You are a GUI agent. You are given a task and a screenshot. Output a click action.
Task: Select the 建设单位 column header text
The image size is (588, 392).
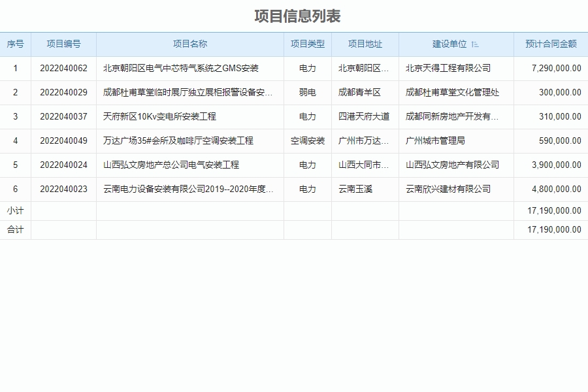pyautogui.click(x=449, y=44)
